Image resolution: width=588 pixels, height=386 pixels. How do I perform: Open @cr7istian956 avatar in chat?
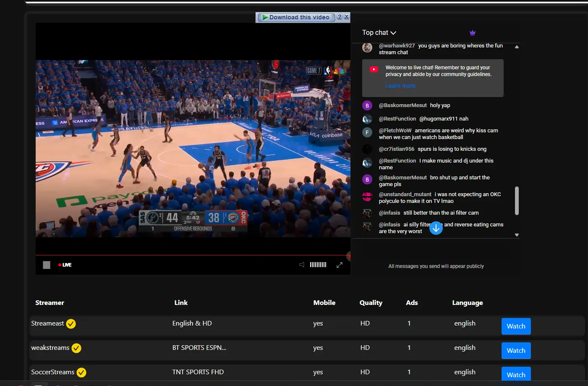pyautogui.click(x=367, y=149)
